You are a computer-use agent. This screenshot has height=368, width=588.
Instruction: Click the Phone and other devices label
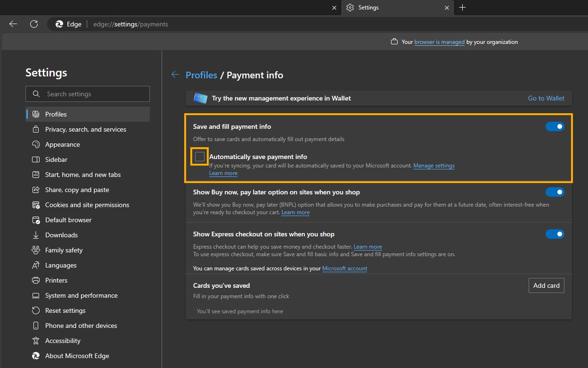click(81, 326)
